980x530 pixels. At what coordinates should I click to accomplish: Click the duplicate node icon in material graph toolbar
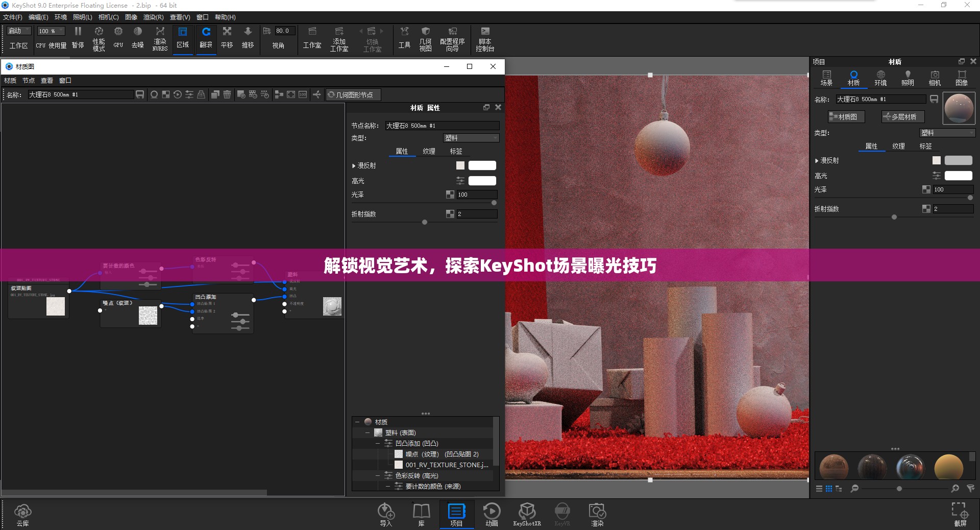pos(215,94)
